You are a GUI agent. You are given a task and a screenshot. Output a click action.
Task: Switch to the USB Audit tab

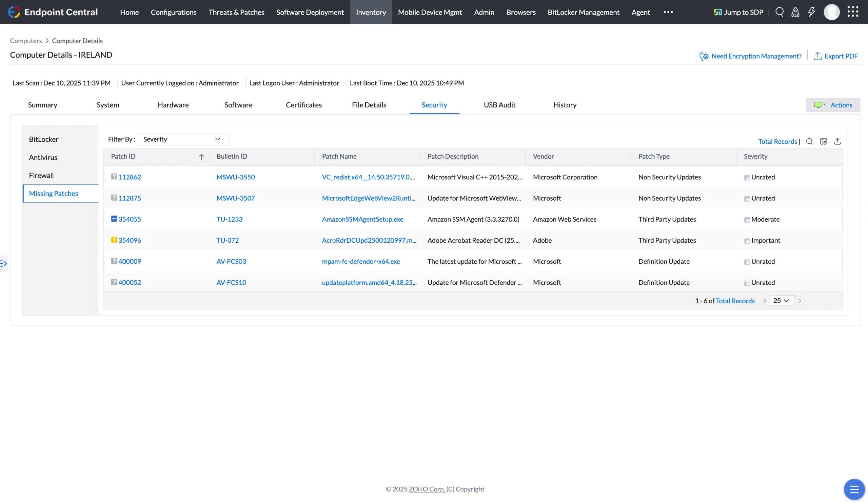(499, 105)
